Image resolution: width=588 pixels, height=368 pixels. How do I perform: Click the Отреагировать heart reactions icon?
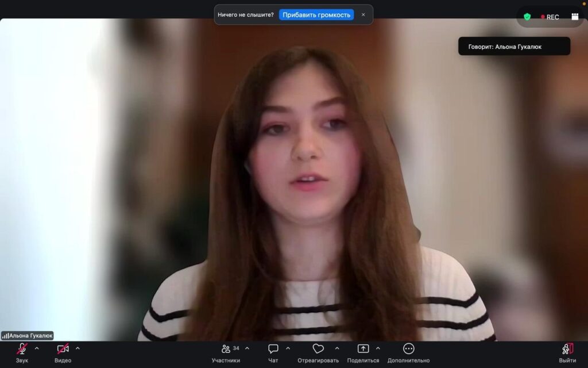318,349
